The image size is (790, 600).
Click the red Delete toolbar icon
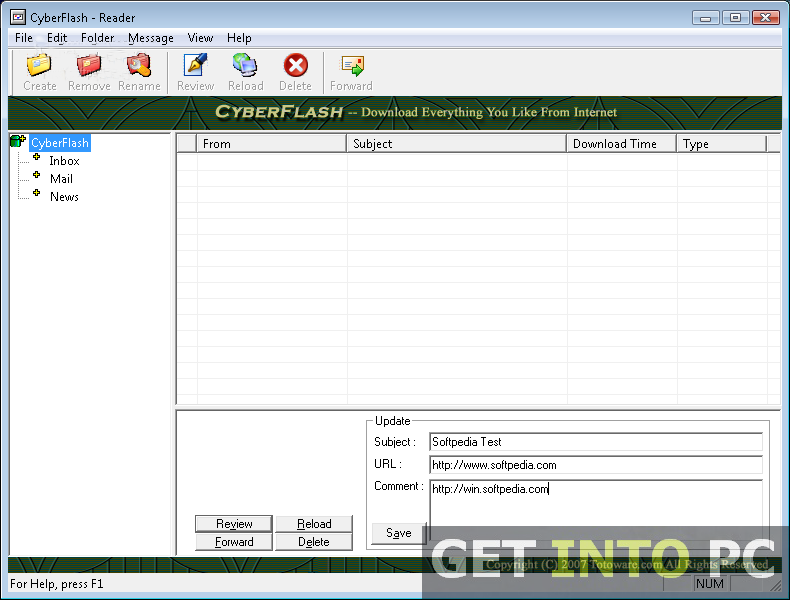(296, 65)
